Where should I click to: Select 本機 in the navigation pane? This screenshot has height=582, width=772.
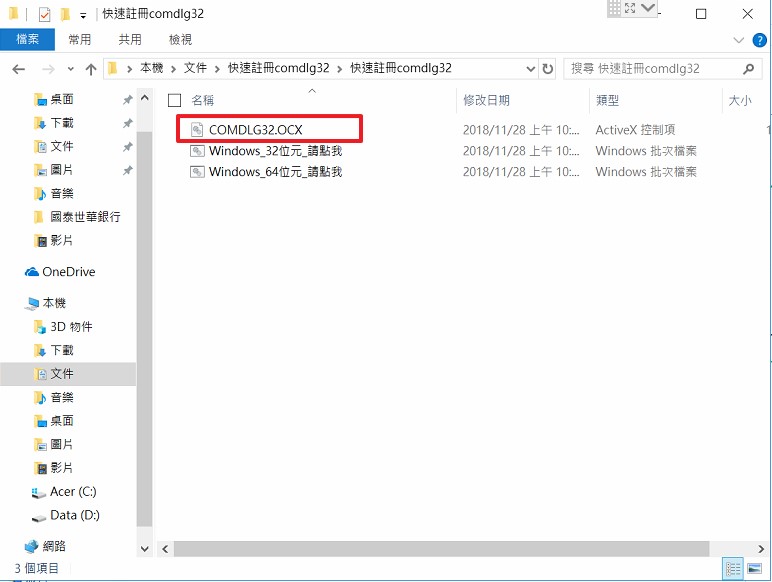point(54,303)
